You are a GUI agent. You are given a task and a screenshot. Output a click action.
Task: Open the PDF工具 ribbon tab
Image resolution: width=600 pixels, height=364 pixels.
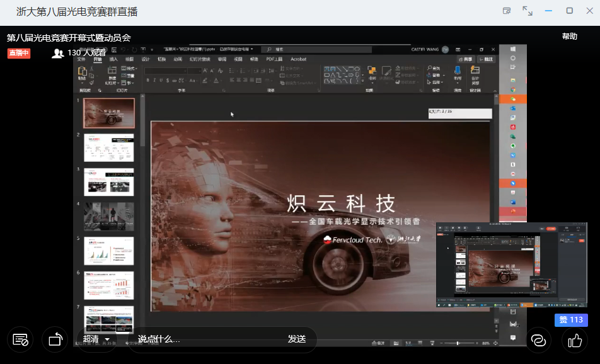[x=274, y=59]
